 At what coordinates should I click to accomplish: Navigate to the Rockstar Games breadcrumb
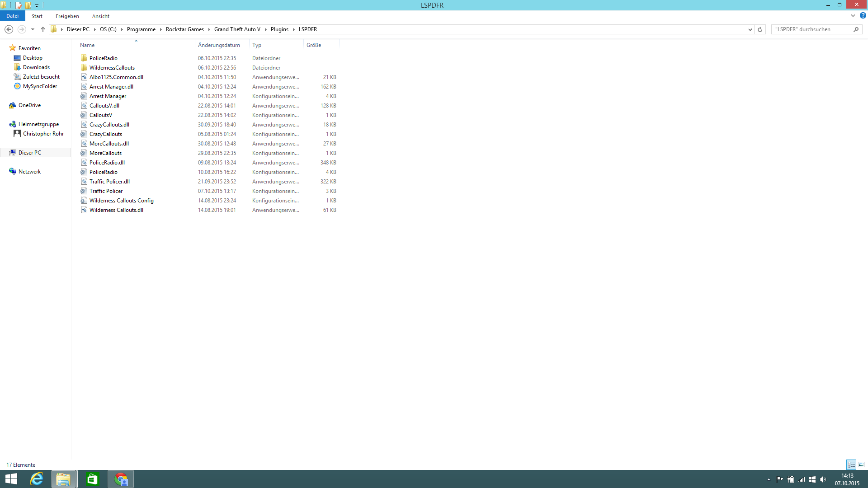(x=184, y=29)
